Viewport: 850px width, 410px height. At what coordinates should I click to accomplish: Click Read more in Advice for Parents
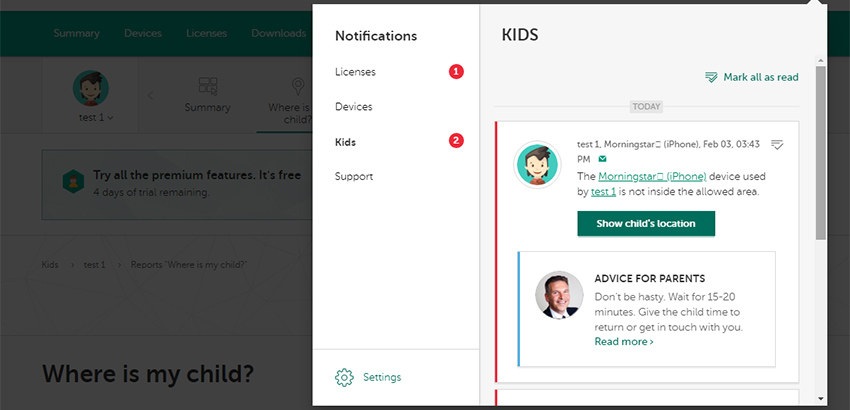(623, 342)
